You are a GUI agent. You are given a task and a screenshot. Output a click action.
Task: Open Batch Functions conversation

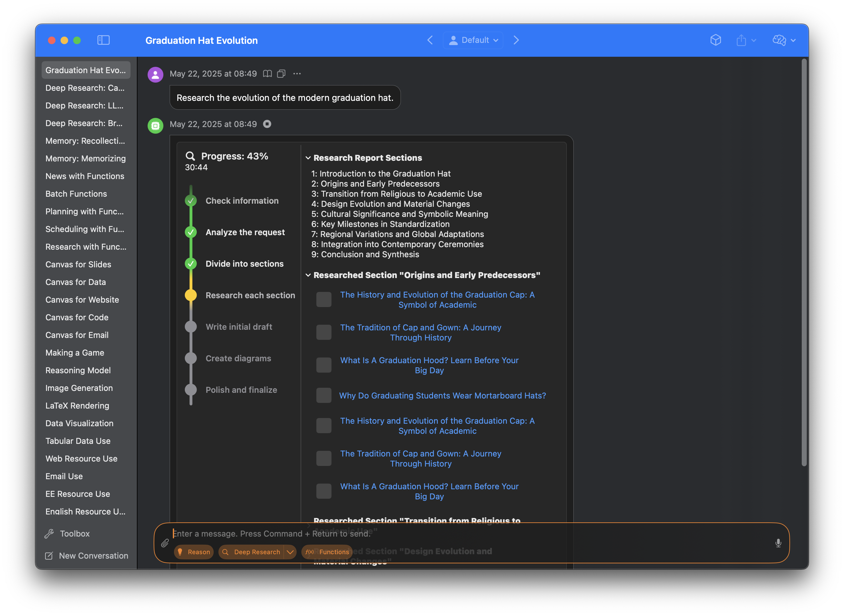(x=86, y=194)
